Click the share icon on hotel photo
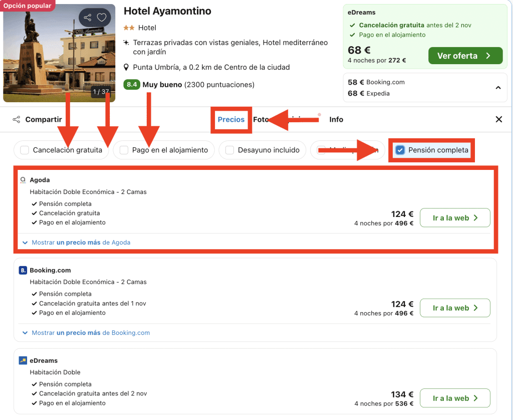This screenshot has width=513, height=420. [88, 18]
